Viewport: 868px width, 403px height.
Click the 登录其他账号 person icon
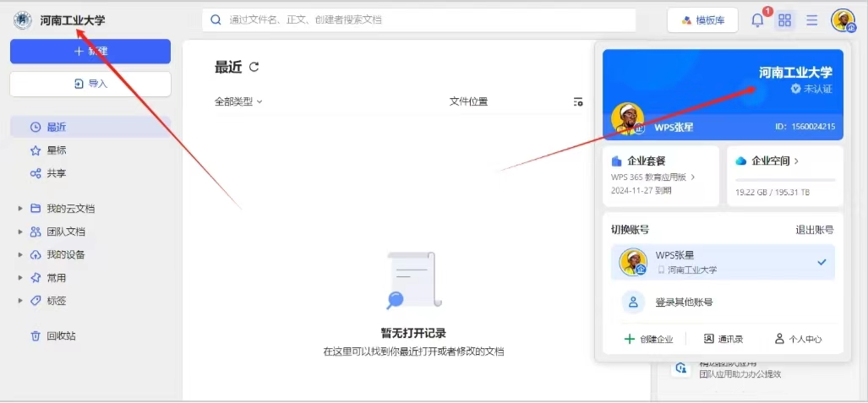point(634,302)
